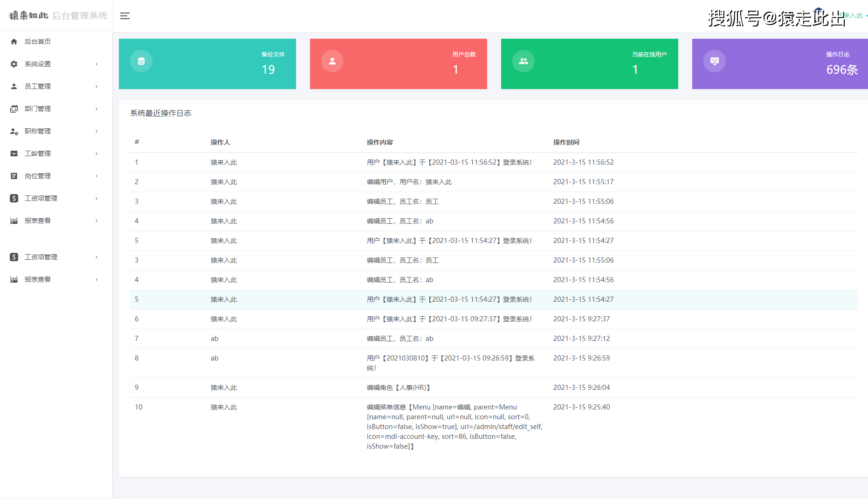
Task: Click the gear icon for 系统设置
Action: pos(14,64)
